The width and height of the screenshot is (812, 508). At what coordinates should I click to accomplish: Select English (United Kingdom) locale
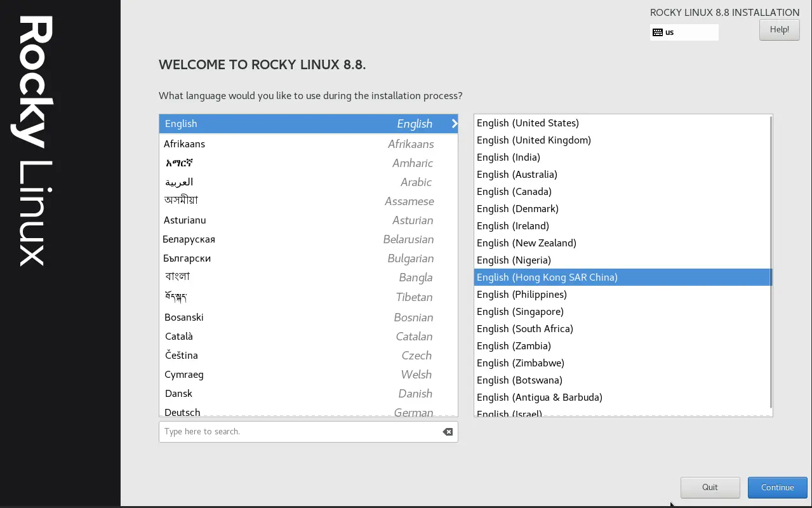pos(622,140)
